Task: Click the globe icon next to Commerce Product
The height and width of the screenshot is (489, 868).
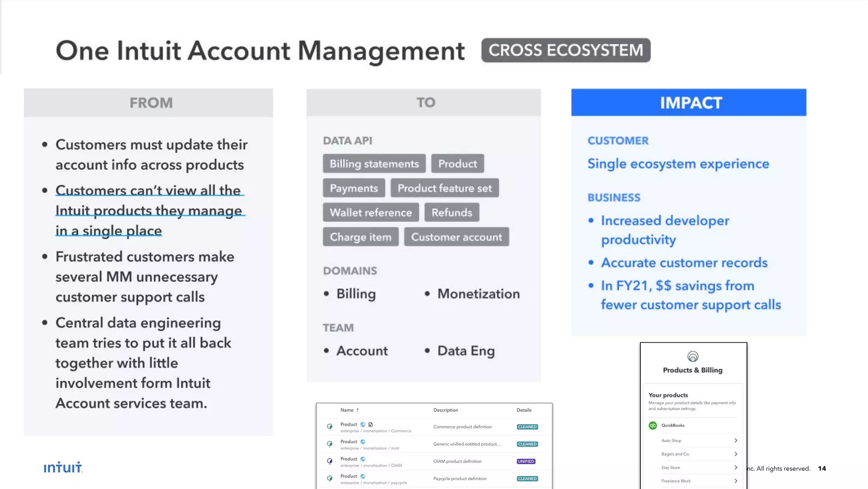Action: click(x=363, y=425)
